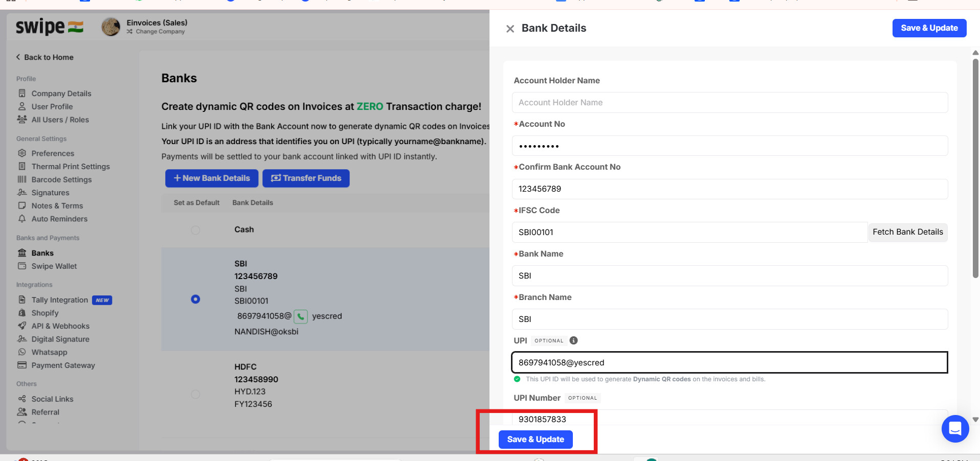Click the Banks sidebar icon
The width and height of the screenshot is (980, 461).
point(22,253)
